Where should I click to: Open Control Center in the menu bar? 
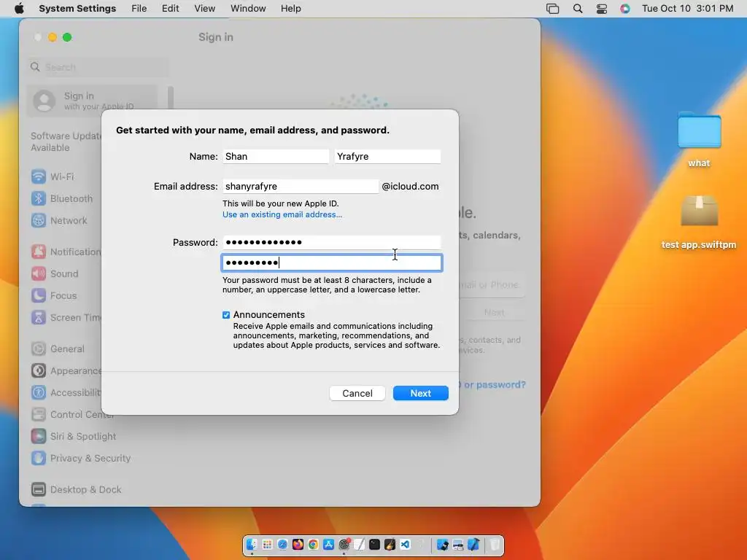coord(602,9)
